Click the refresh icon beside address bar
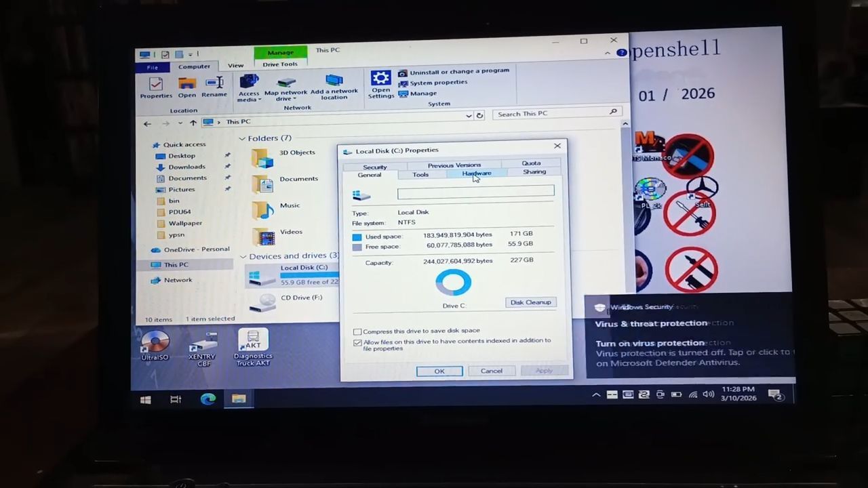Image resolution: width=868 pixels, height=488 pixels. [x=479, y=115]
